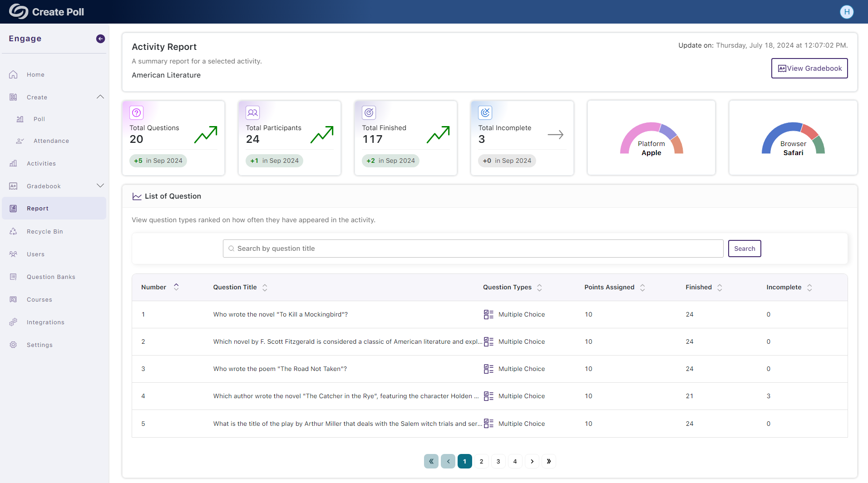Sort by Points Assigned column
The image size is (868, 483).
coord(642,288)
